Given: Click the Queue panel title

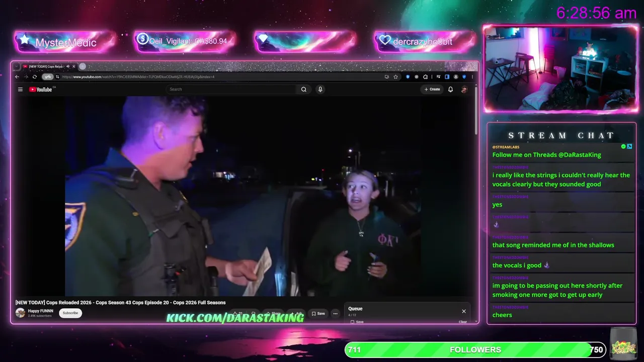Looking at the screenshot, I should pos(355,309).
